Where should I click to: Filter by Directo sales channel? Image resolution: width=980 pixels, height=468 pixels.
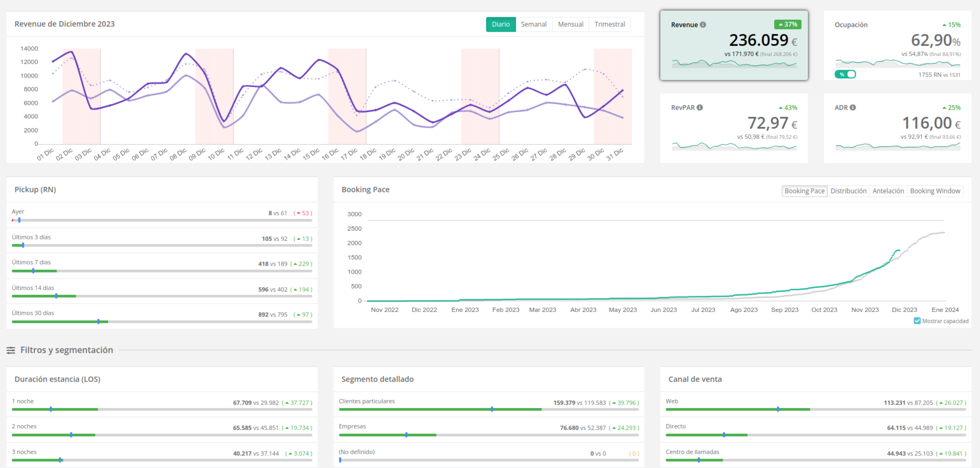point(816,430)
